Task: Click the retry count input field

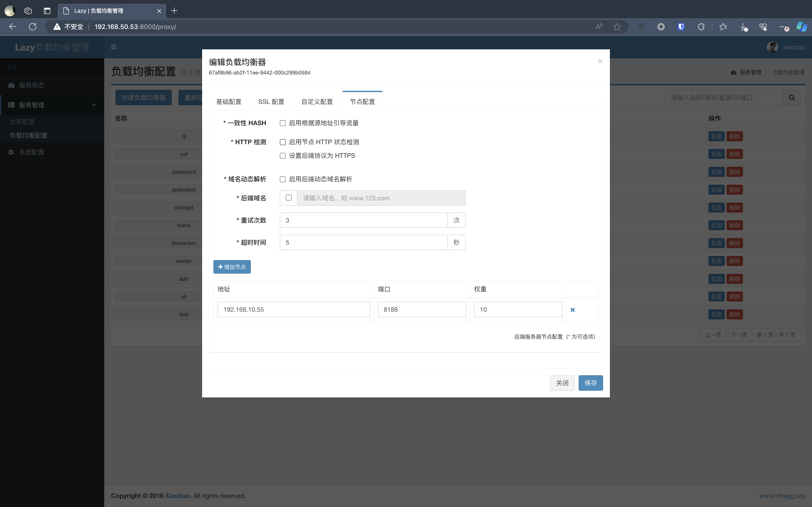Action: point(363,220)
